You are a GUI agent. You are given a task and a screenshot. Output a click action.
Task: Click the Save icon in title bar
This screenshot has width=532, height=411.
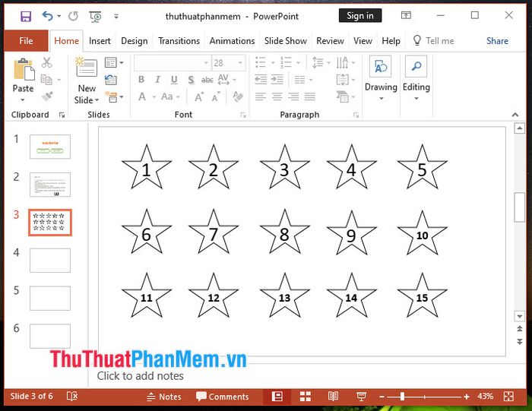tap(26, 15)
